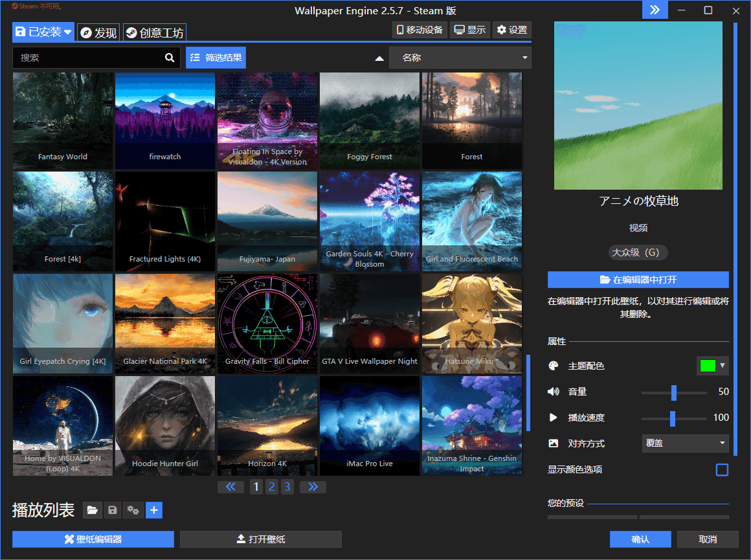Expand the alignment dropdown set to 覆盖
The width and height of the screenshot is (751, 560).
click(685, 443)
